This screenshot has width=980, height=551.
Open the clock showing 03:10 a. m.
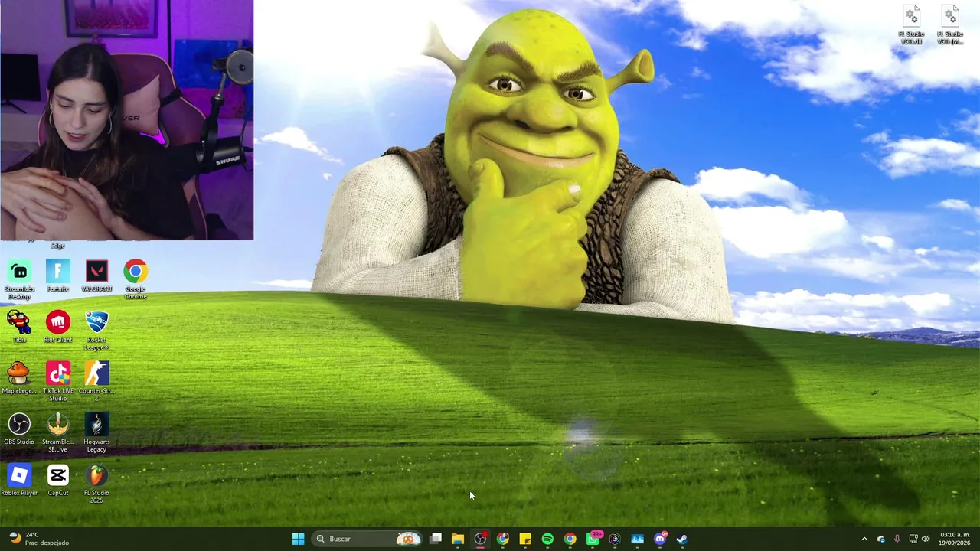pyautogui.click(x=955, y=539)
